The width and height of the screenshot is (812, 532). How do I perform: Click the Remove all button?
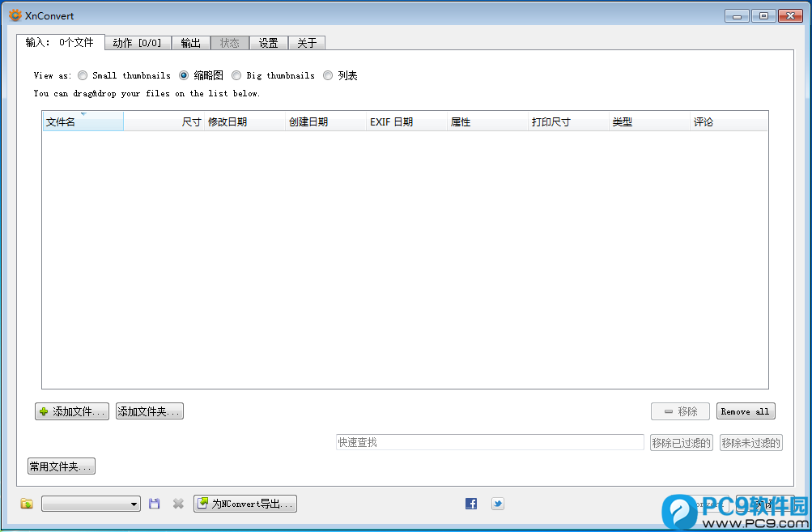click(745, 411)
